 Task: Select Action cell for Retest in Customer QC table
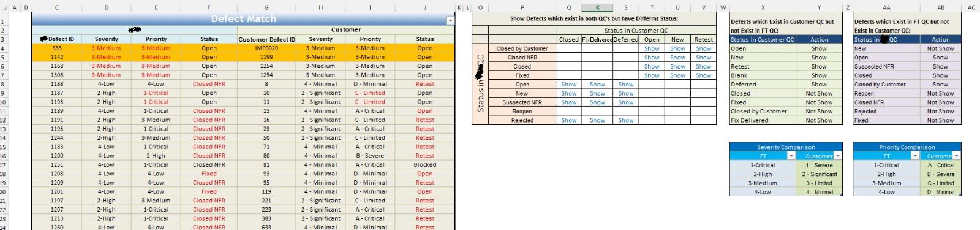pyautogui.click(x=819, y=66)
